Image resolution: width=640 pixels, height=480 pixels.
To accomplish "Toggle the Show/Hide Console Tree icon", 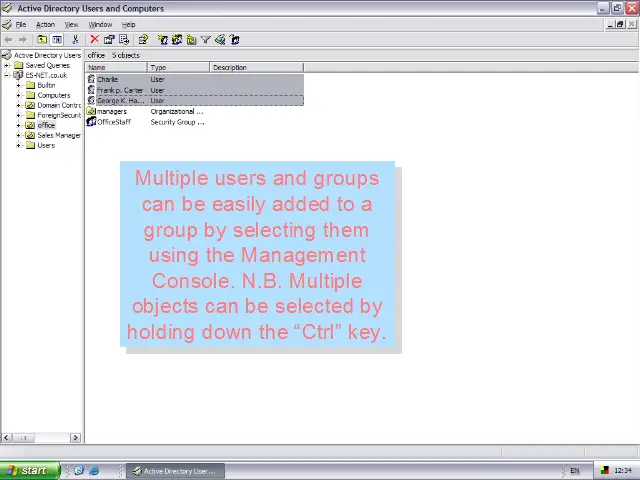I will point(57,40).
